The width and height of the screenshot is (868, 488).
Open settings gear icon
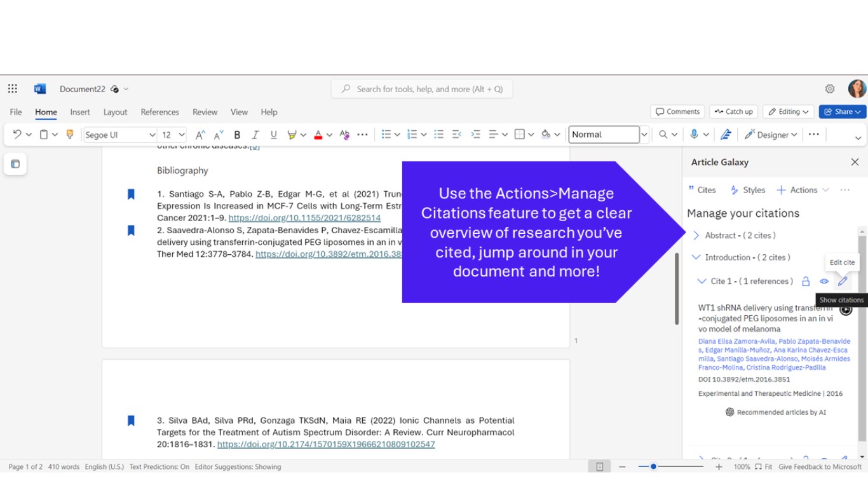830,89
